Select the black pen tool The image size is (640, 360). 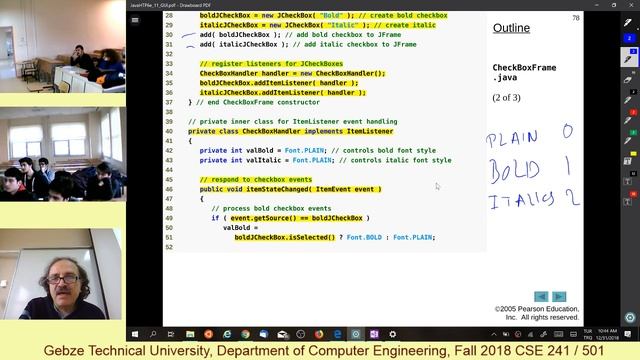point(628,100)
